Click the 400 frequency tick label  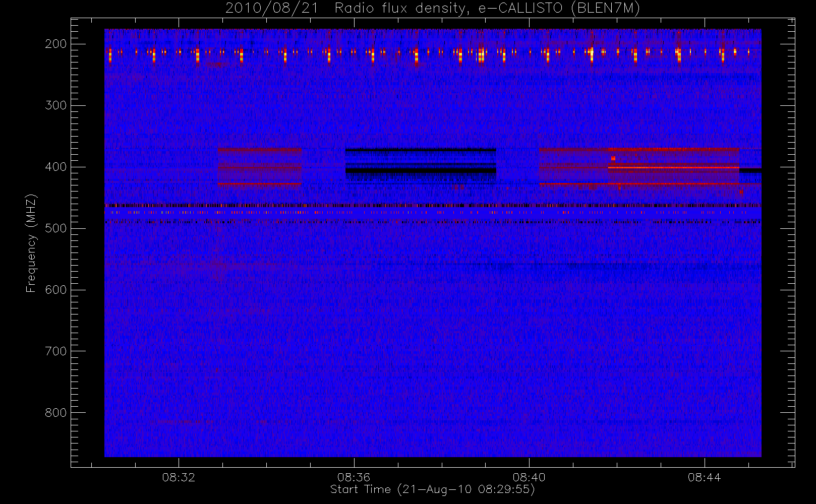click(55, 167)
